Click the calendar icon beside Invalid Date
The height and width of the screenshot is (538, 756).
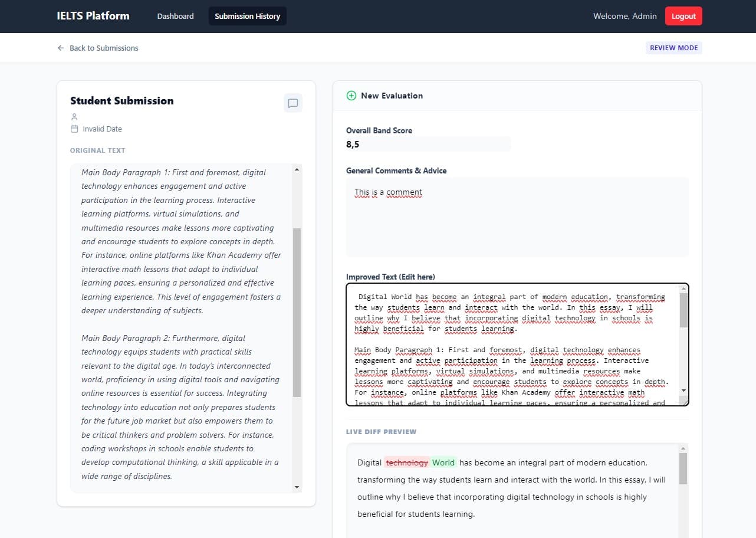click(74, 129)
